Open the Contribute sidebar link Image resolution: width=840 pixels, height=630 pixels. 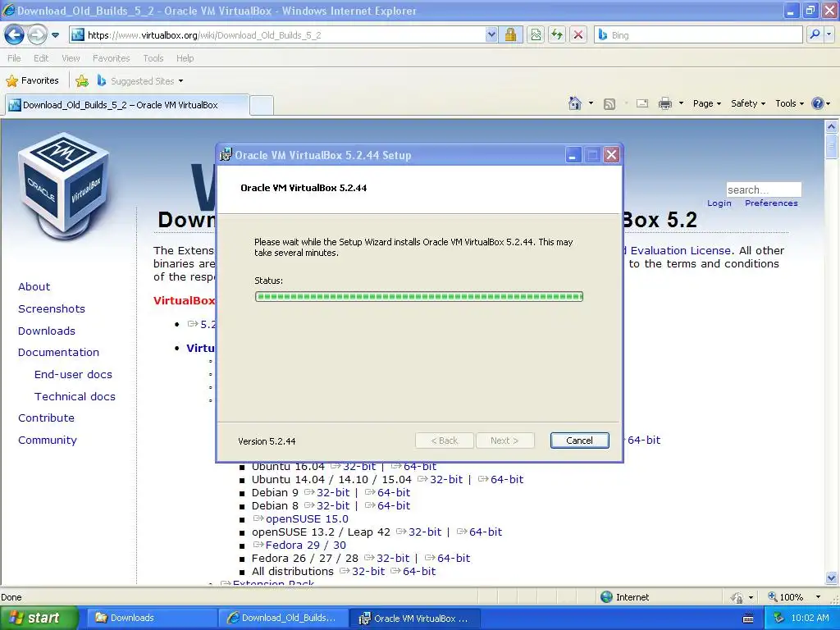click(46, 418)
